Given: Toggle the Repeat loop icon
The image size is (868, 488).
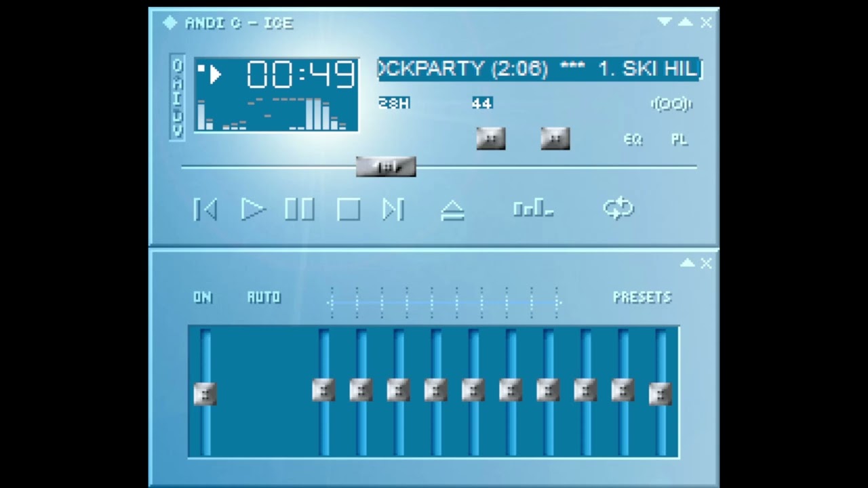Looking at the screenshot, I should click(618, 209).
